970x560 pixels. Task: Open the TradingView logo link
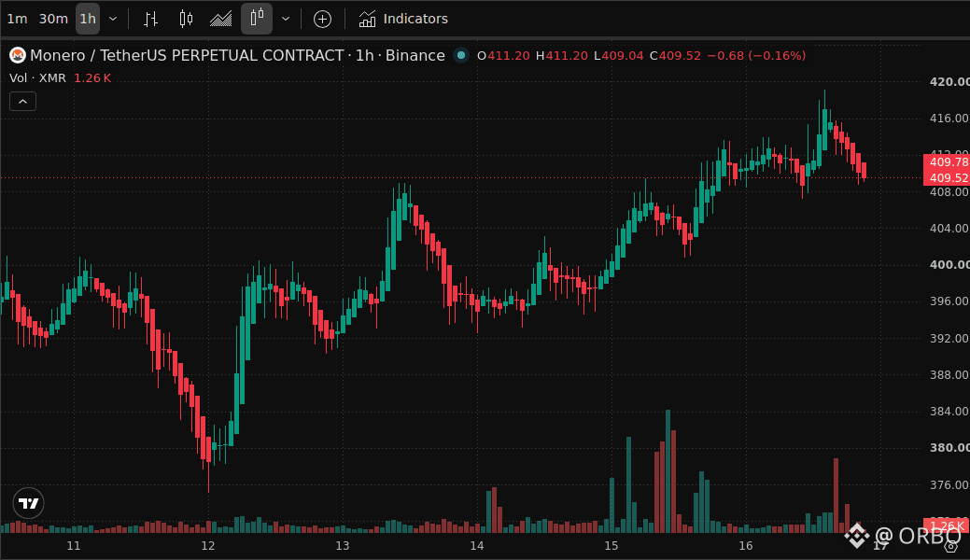tap(28, 503)
